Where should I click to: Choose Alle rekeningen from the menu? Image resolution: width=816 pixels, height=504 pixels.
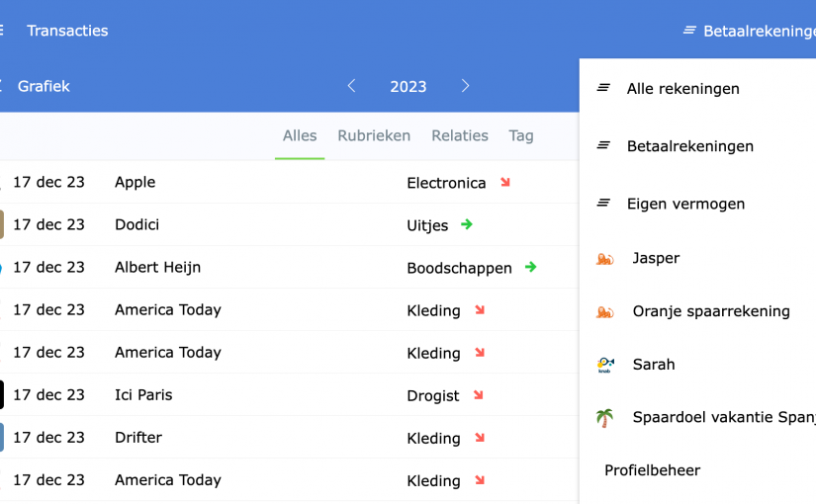(682, 89)
